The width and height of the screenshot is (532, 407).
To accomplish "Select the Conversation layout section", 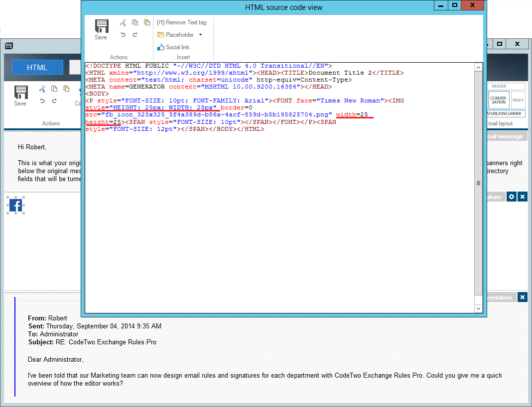I will 499,100.
